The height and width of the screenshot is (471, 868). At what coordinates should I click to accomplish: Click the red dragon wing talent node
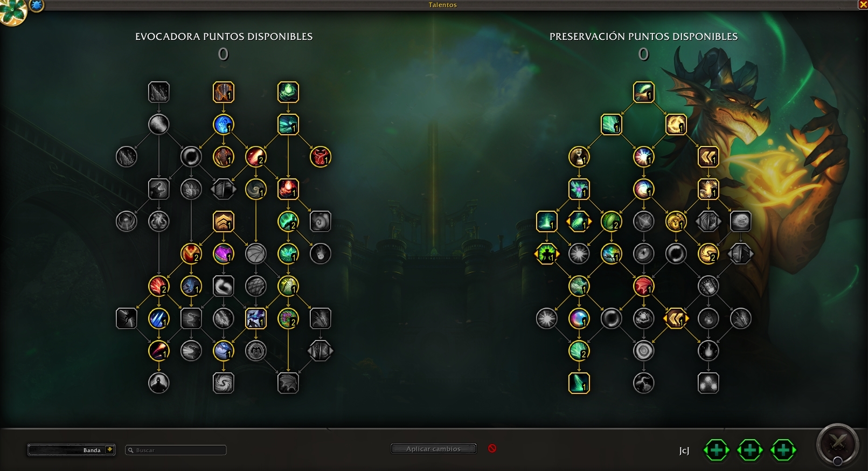point(643,286)
